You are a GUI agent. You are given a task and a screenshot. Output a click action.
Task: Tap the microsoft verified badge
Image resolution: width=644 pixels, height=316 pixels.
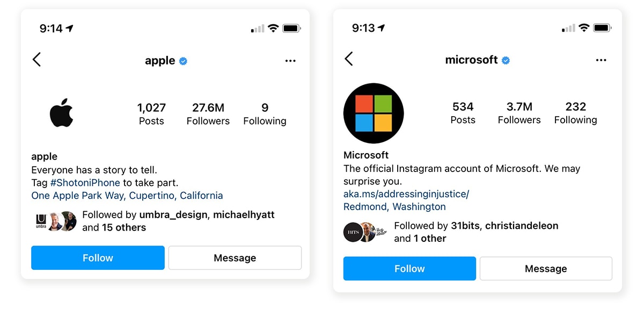[x=506, y=60]
